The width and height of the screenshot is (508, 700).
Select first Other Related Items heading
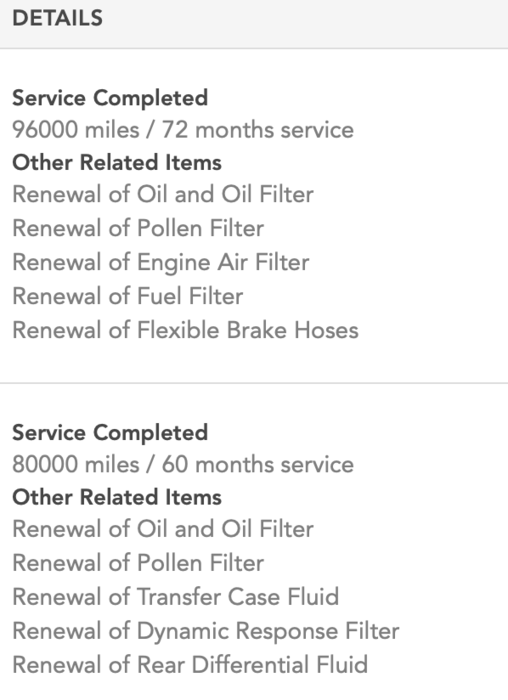point(117,162)
